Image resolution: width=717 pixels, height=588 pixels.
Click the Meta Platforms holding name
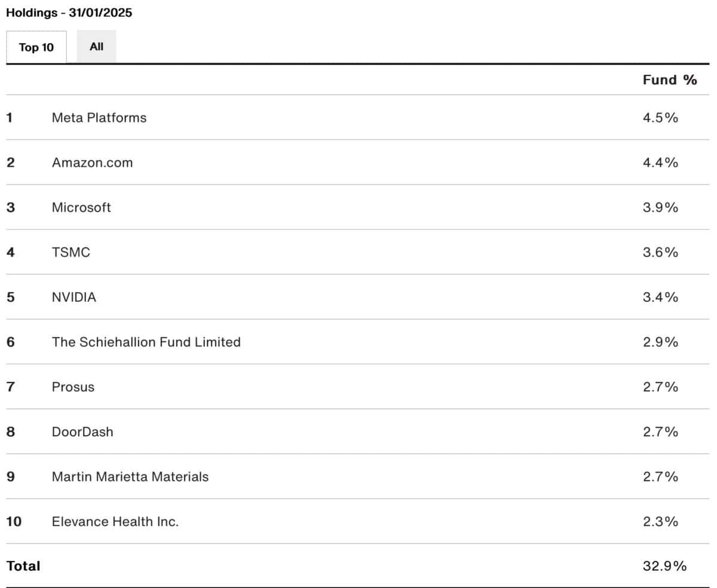99,118
